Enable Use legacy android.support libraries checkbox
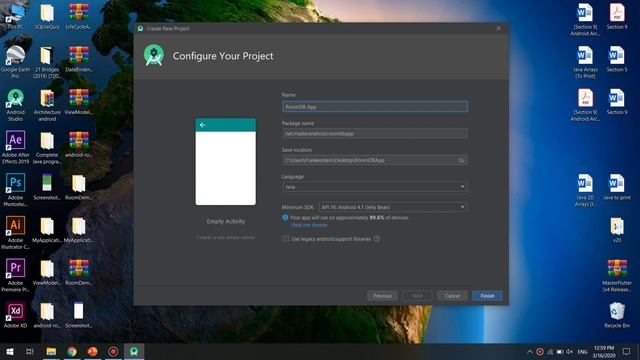The height and width of the screenshot is (360, 640). 286,239
